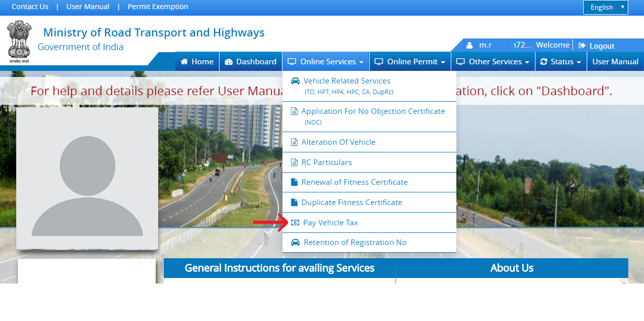Click Contact Us link in top bar

(x=30, y=7)
